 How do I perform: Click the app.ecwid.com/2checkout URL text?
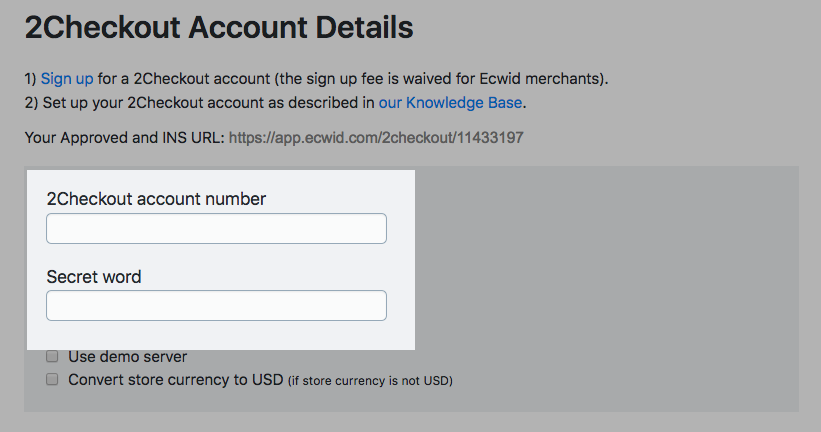click(376, 137)
